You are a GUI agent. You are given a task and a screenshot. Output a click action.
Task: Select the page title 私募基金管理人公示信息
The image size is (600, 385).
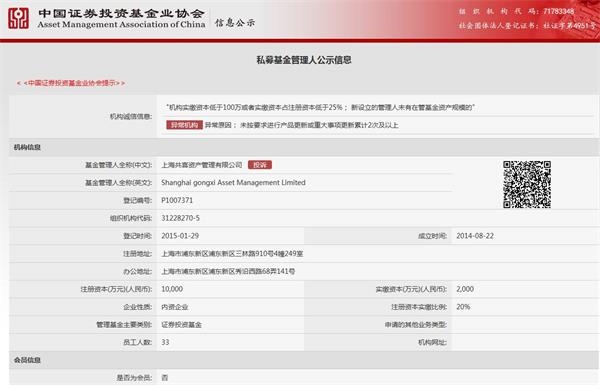click(304, 60)
